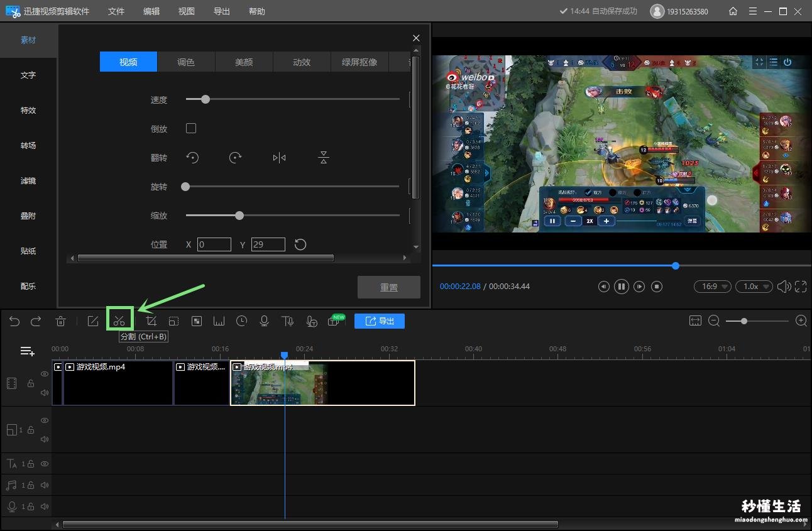The height and width of the screenshot is (531, 812).
Task: Click the undo arrow in timeline toolbar
Action: click(14, 321)
